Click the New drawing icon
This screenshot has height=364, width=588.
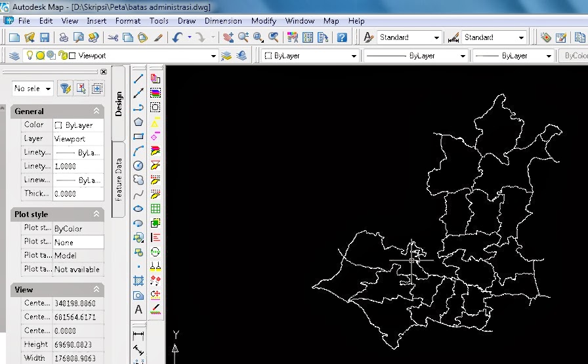click(14, 37)
